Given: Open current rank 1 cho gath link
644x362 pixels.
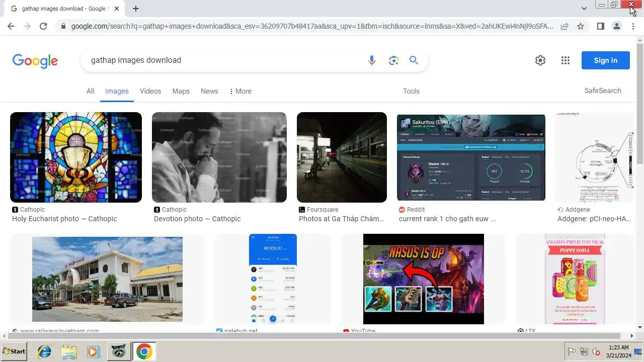Looking at the screenshot, I should pos(447,219).
